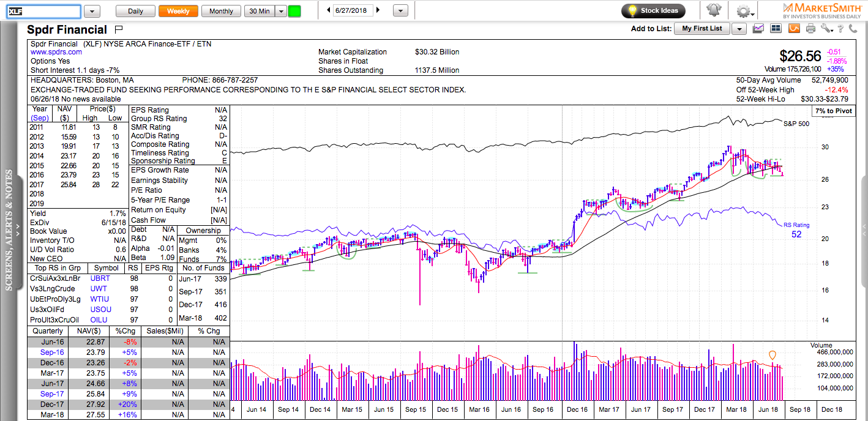The height and width of the screenshot is (421, 868).
Task: Click the Market Capitalization label
Action: pos(353,52)
